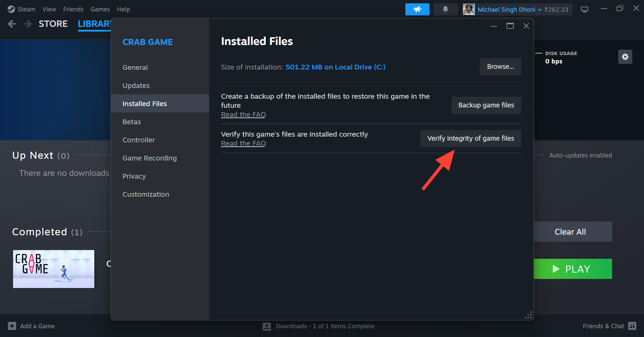Click the announcements megaphone icon
Image resolution: width=644 pixels, height=337 pixels.
click(x=417, y=9)
